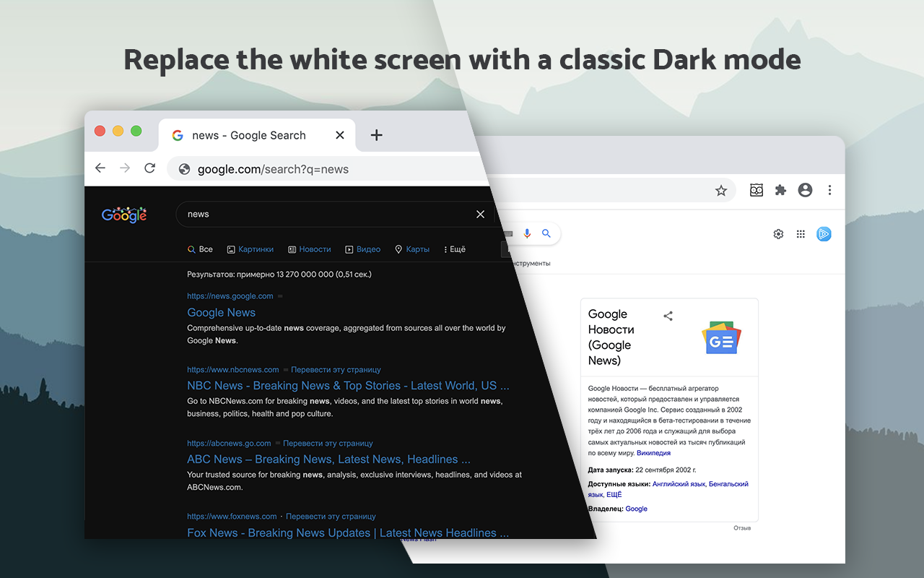Click the share icon in the knowledge panel
Screen dimensions: 924x578
668,316
